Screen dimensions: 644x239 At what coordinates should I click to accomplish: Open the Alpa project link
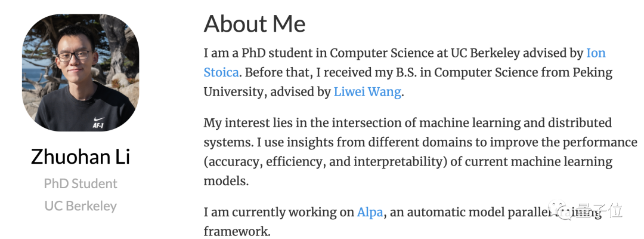coord(370,212)
